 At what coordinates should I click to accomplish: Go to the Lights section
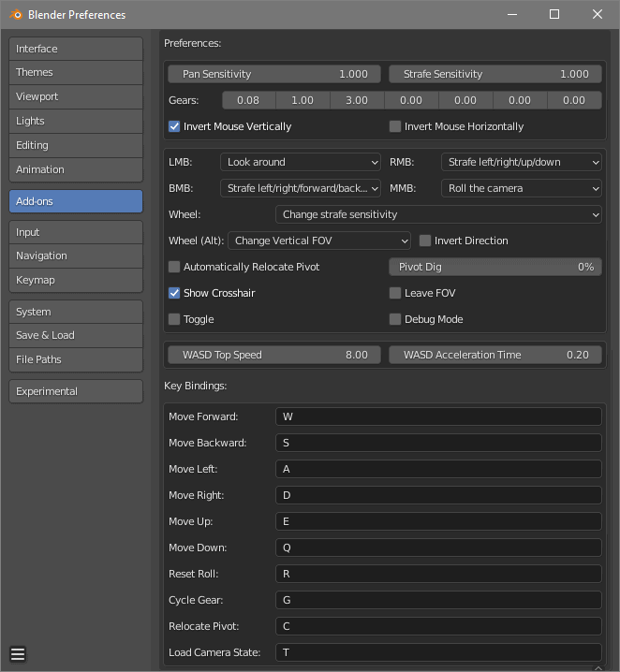click(76, 122)
